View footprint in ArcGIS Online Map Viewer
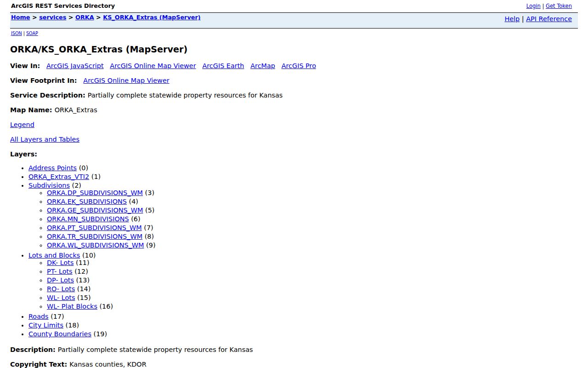This screenshot has width=588, height=368. (x=126, y=80)
